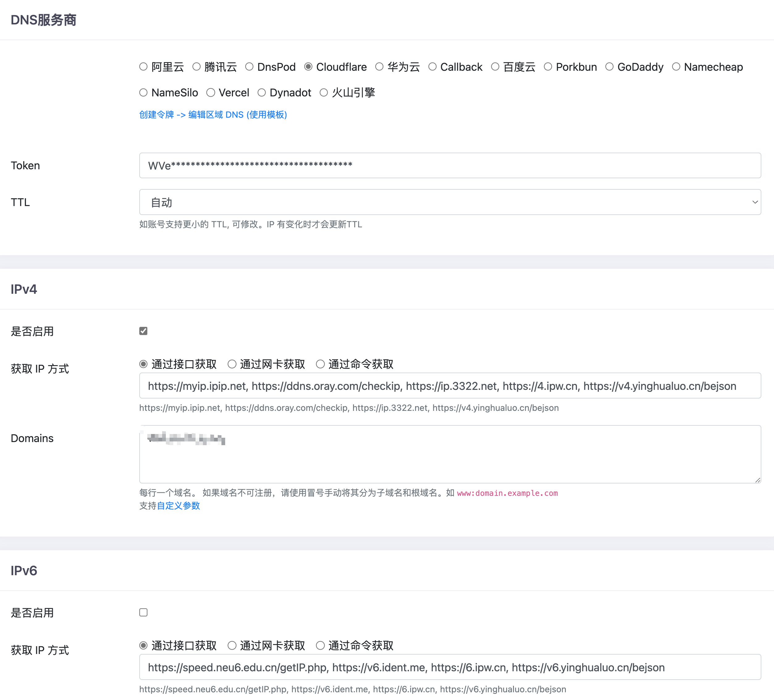This screenshot has height=700, width=774.
Task: Select the Vercel provider option
Action: click(210, 93)
